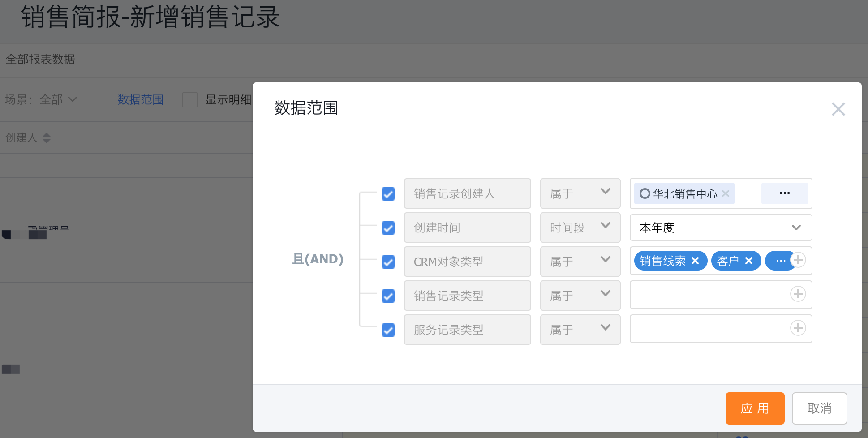The image size is (868, 438).
Task: Open the 本年度 time range dropdown
Action: point(721,228)
